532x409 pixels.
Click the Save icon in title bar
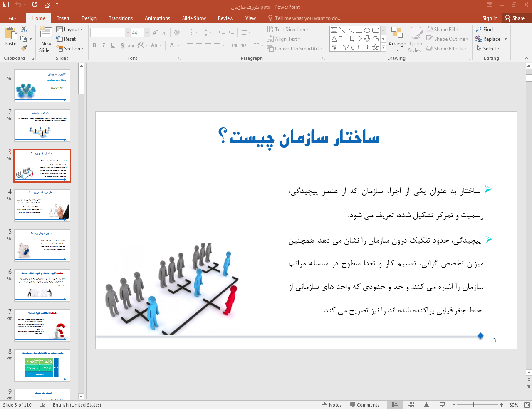coord(6,5)
